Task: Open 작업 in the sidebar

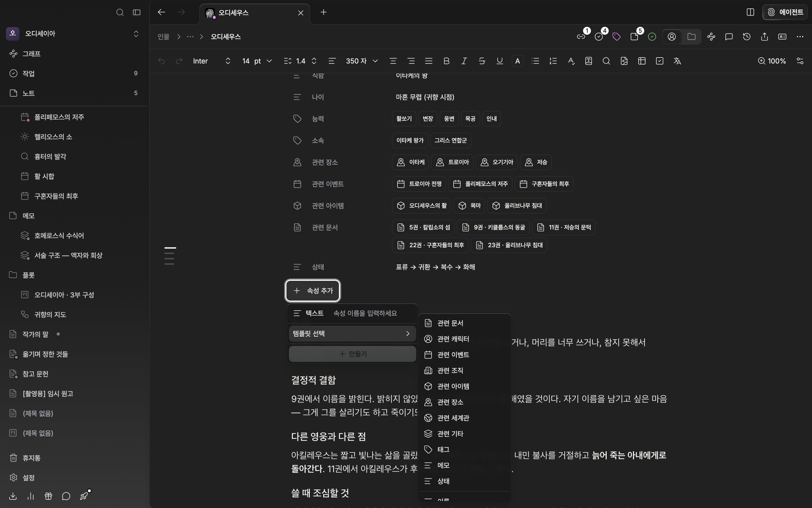Action: (x=74, y=73)
